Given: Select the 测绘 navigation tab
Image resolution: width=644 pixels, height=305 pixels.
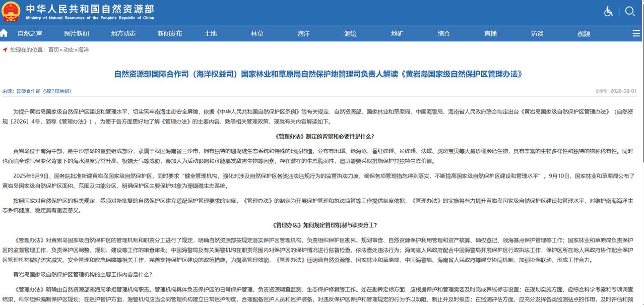Looking at the screenshot, I should click(x=350, y=34).
